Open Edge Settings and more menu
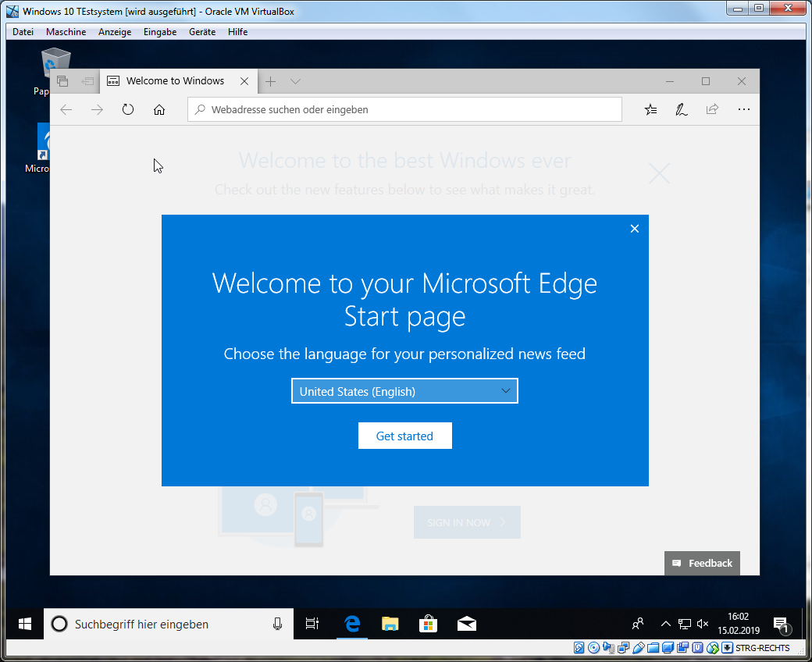The height and width of the screenshot is (662, 812). (743, 110)
